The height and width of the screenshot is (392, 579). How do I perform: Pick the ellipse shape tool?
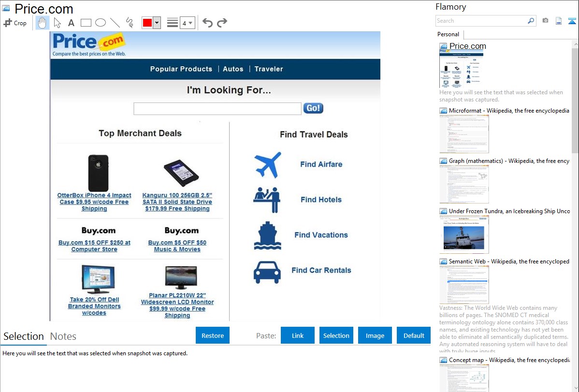click(x=100, y=23)
